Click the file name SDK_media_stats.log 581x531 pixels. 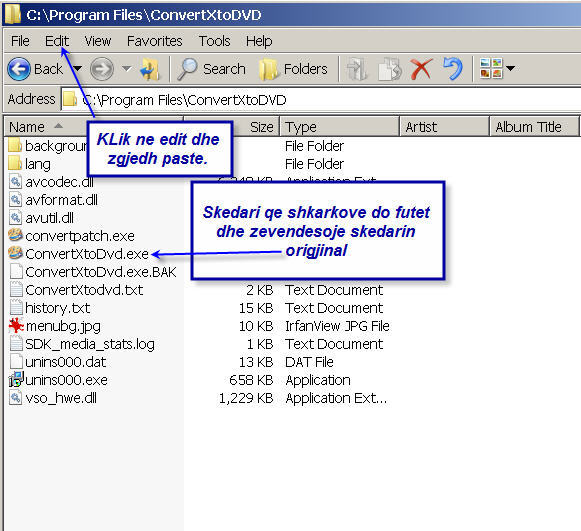90,344
